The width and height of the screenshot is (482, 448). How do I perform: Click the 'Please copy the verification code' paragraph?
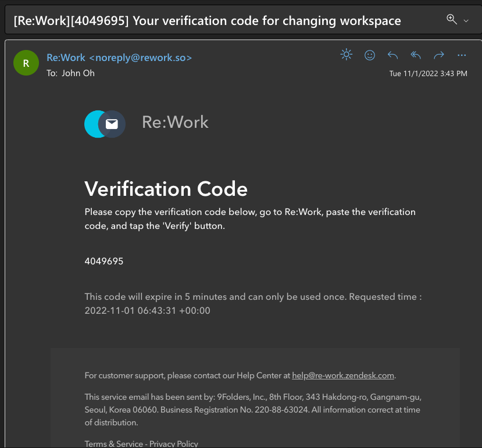coord(250,219)
